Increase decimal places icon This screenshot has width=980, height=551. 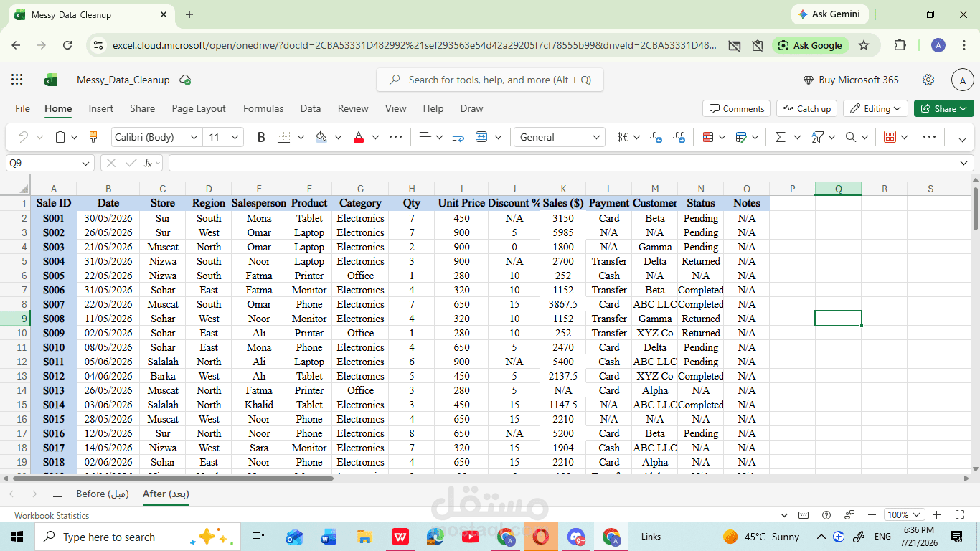coord(679,137)
